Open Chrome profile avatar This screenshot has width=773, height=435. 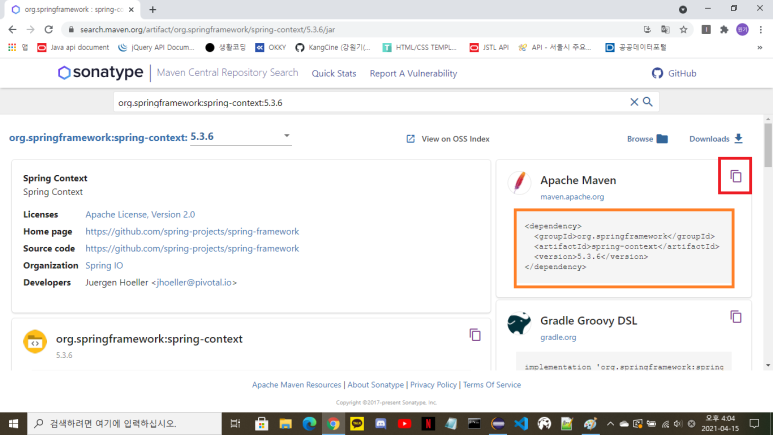(742, 30)
